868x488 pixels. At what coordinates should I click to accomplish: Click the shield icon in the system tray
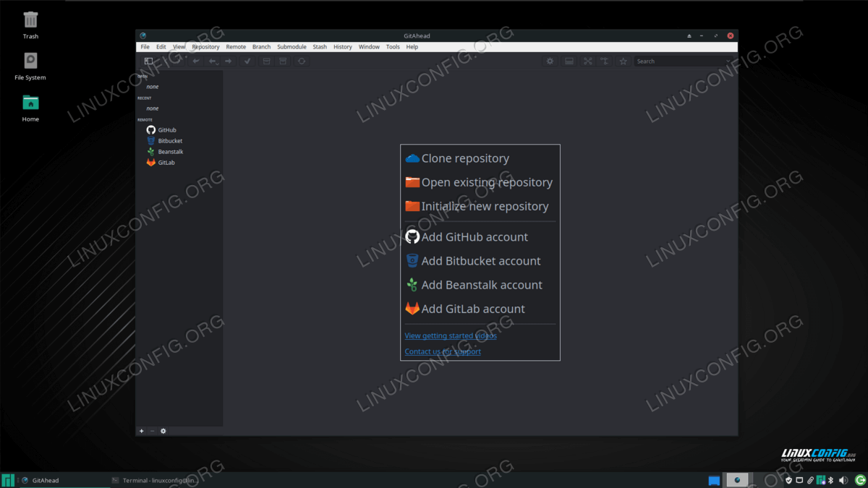tap(788, 480)
